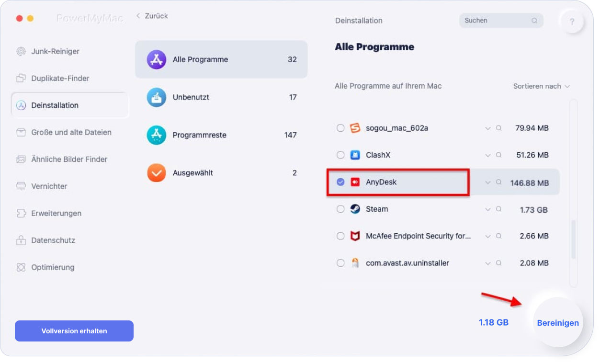600x364 pixels.
Task: Click the Bereinigen button
Action: (x=558, y=323)
